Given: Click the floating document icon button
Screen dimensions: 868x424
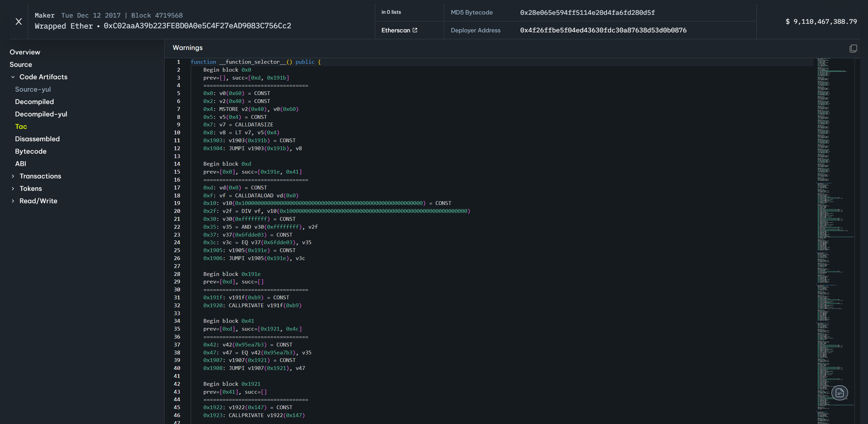Looking at the screenshot, I should click(x=839, y=393).
